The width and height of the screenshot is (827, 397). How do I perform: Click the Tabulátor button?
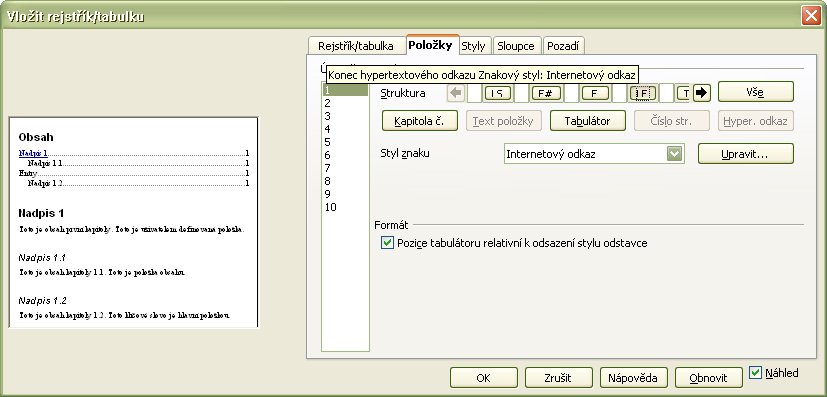coord(588,121)
